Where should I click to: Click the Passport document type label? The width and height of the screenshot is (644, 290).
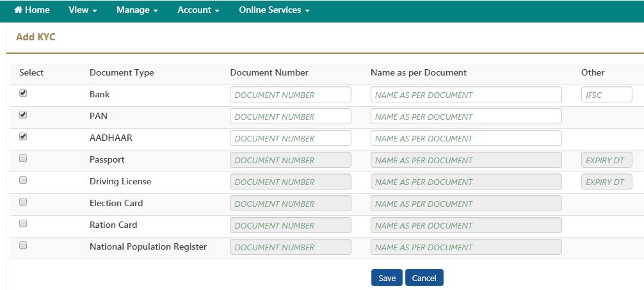[107, 160]
